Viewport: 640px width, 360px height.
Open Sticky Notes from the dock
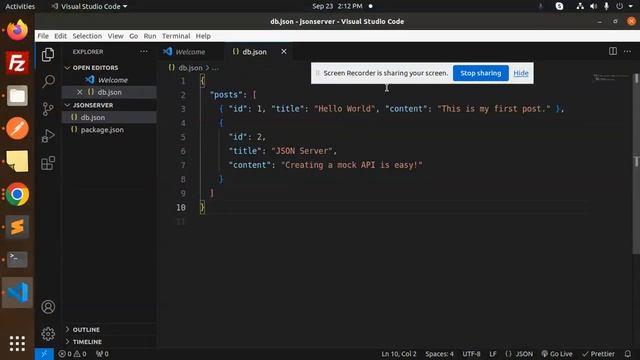pyautogui.click(x=17, y=161)
